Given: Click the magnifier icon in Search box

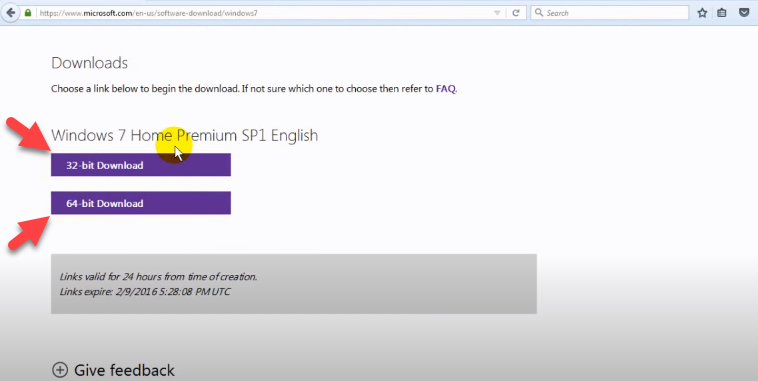Looking at the screenshot, I should [539, 13].
